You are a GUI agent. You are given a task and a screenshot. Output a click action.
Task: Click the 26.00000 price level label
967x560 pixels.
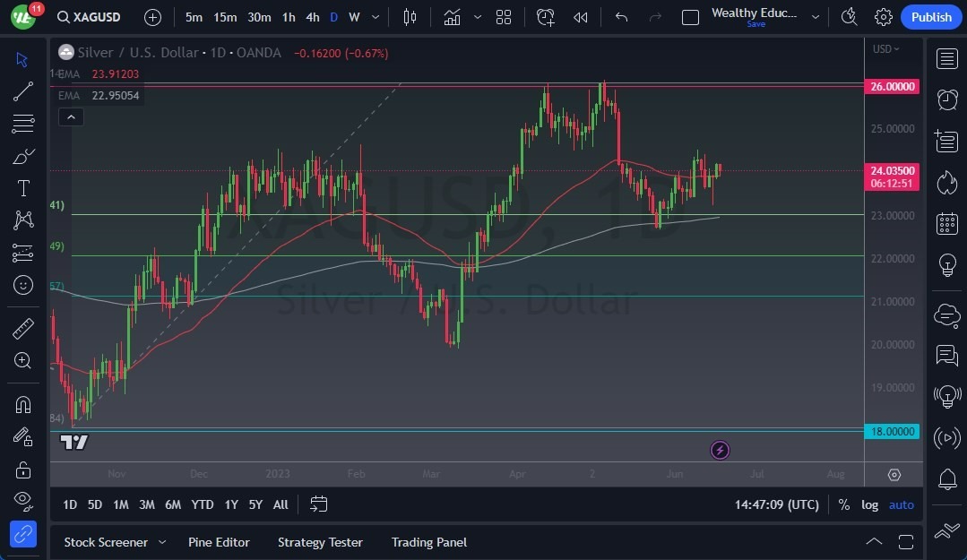click(893, 87)
